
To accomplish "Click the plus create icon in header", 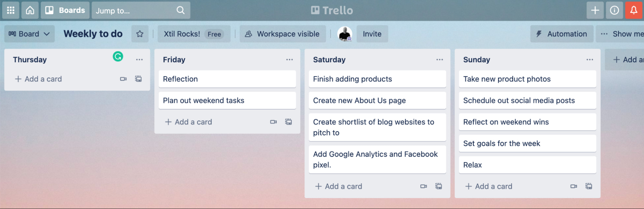I will click(x=595, y=10).
